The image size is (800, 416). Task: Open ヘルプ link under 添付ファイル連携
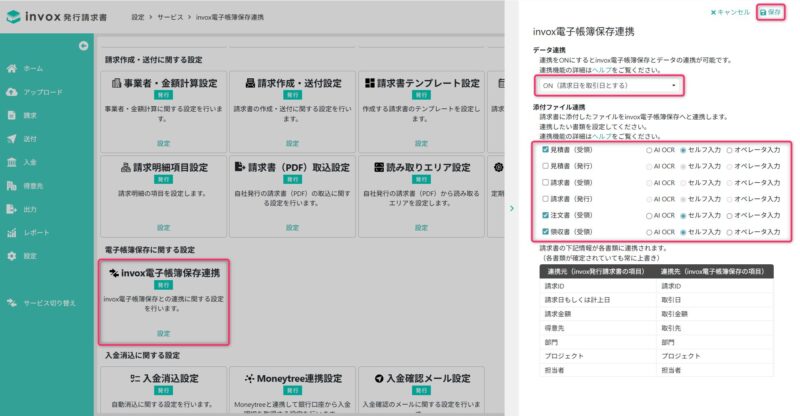click(602, 136)
